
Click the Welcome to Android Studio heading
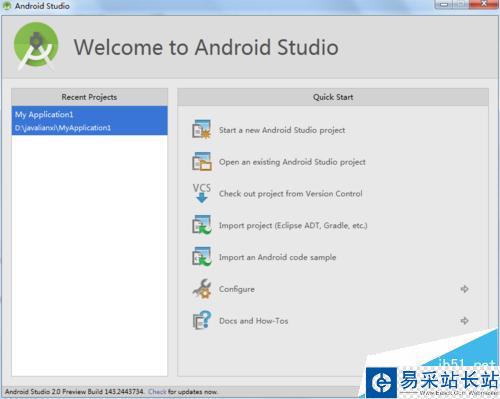pyautogui.click(x=206, y=47)
